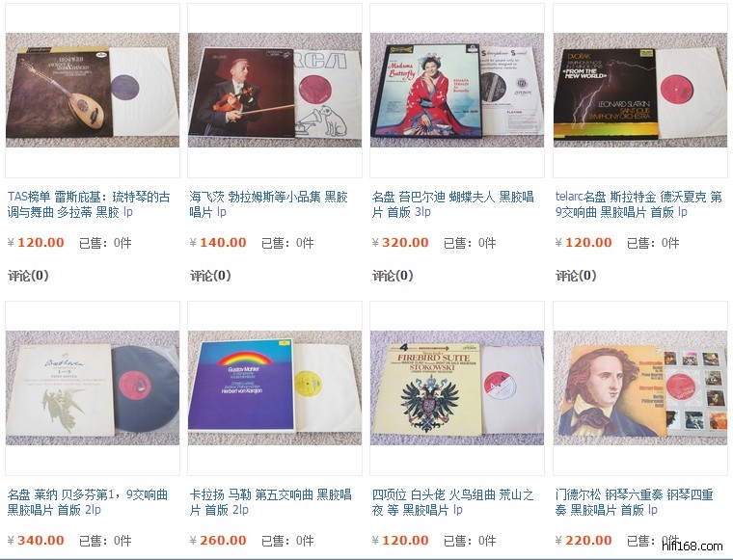Open the Madama Butterfly box set thumbnail
Screen dimensions: 733x560
pyautogui.click(x=457, y=90)
